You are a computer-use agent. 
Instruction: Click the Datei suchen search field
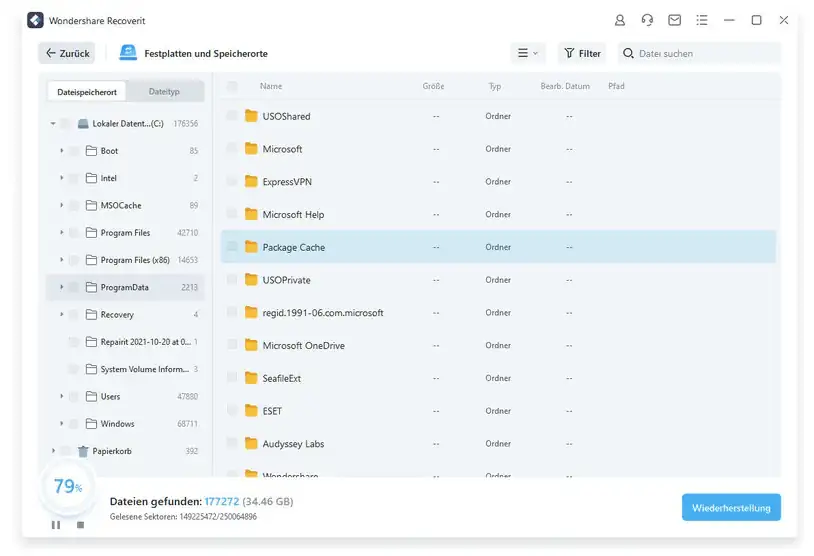705,54
